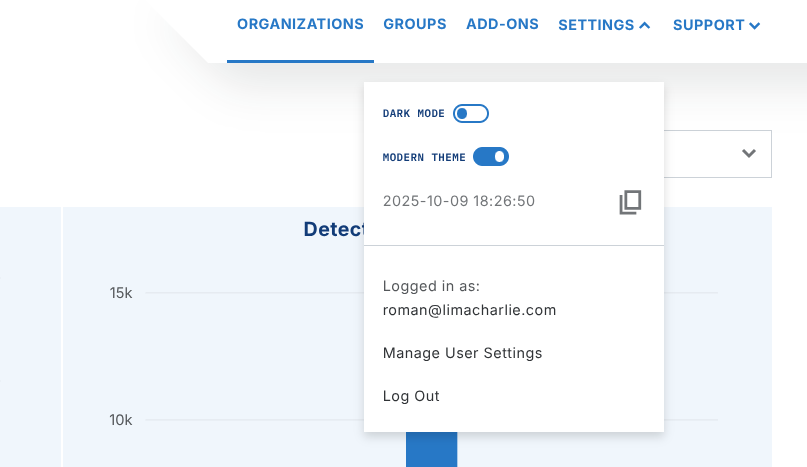
Task: Click the DARK MODE label text
Action: (x=413, y=114)
